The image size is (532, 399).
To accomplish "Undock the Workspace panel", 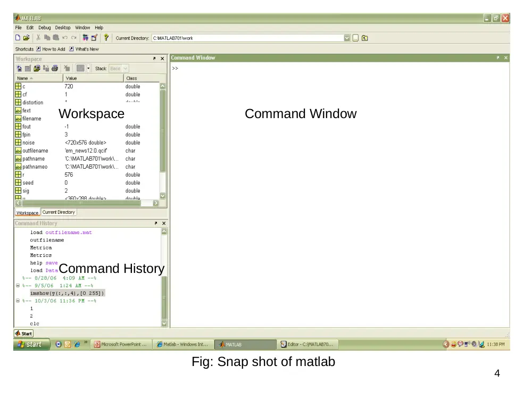I will pyautogui.click(x=154, y=59).
